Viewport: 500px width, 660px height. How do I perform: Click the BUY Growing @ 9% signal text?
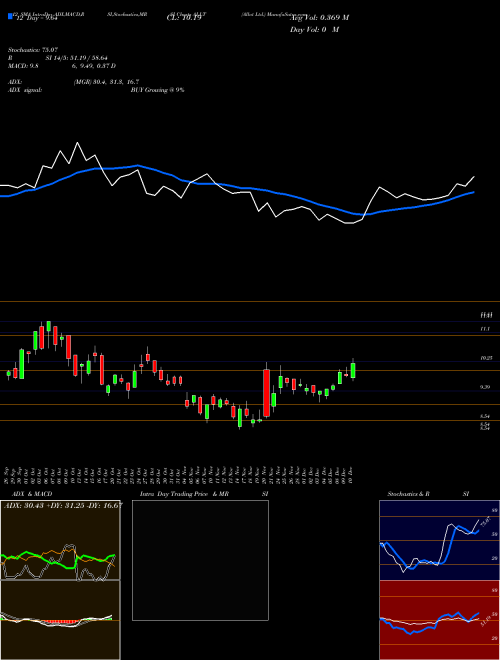(x=157, y=90)
